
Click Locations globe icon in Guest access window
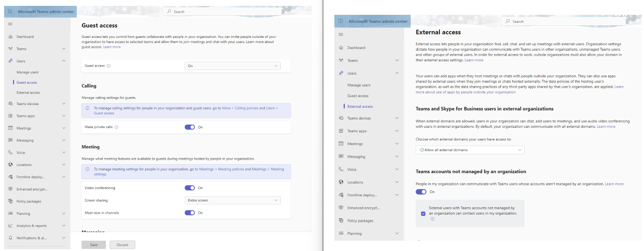10,165
